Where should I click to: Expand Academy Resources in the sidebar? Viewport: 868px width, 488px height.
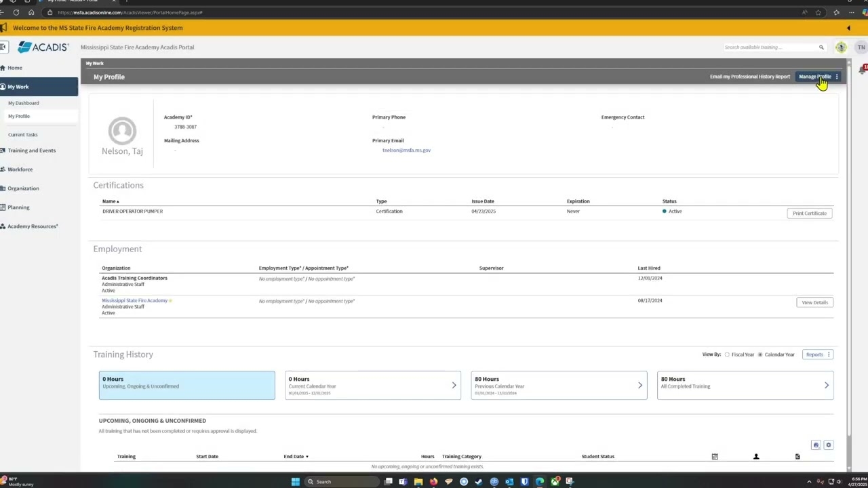pyautogui.click(x=32, y=226)
